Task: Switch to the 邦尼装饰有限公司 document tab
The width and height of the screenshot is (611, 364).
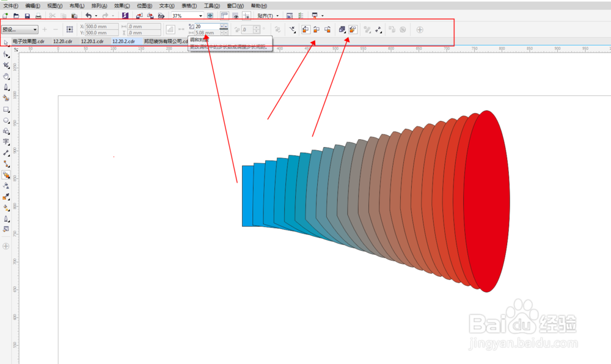Action: (x=166, y=42)
